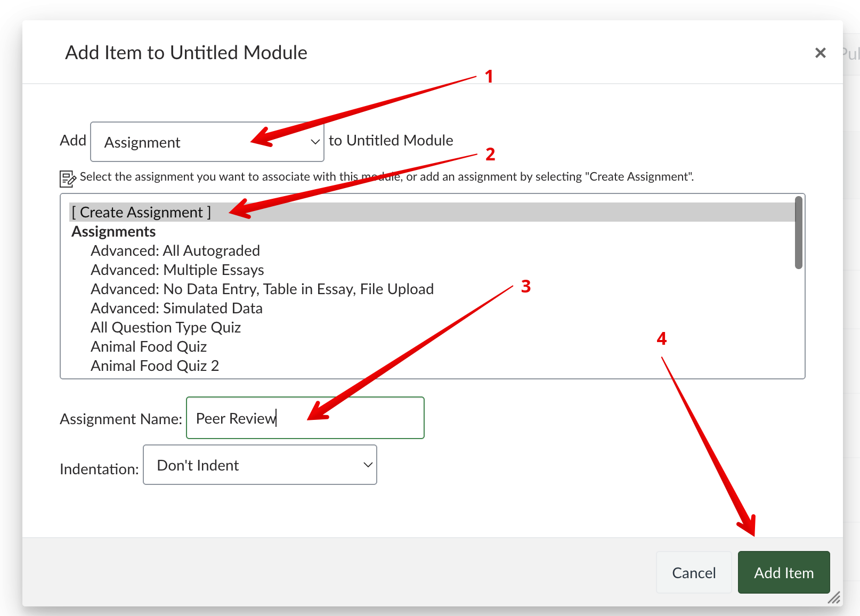The image size is (860, 616).
Task: Choose Advanced: Multiple Essays assignment
Action: (x=177, y=270)
